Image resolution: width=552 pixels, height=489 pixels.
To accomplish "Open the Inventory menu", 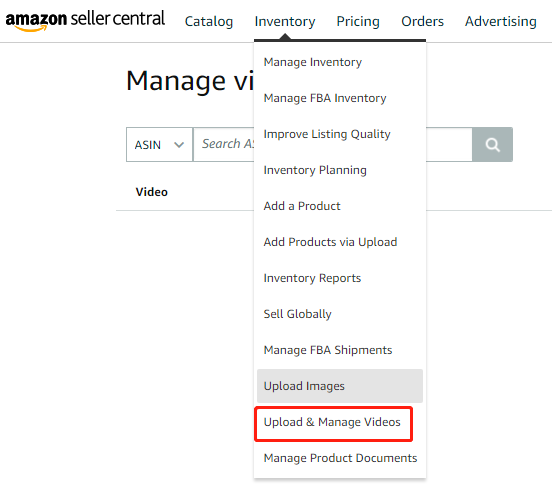I will (x=285, y=21).
